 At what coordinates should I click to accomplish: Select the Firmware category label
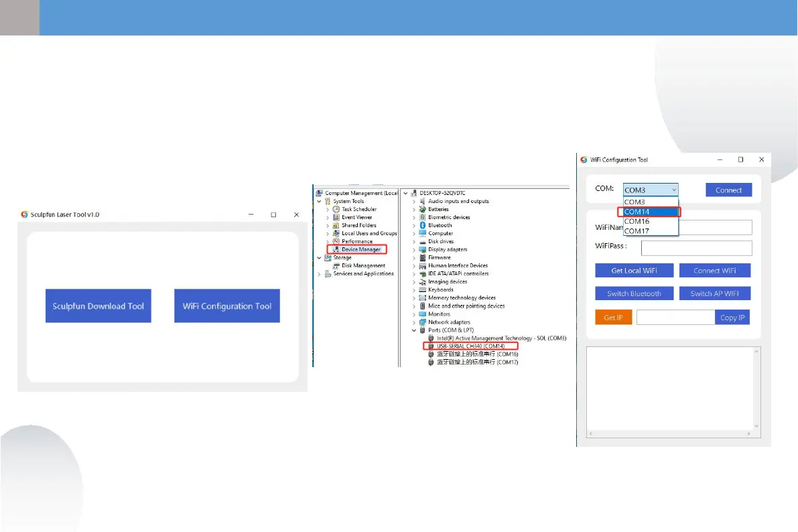440,257
